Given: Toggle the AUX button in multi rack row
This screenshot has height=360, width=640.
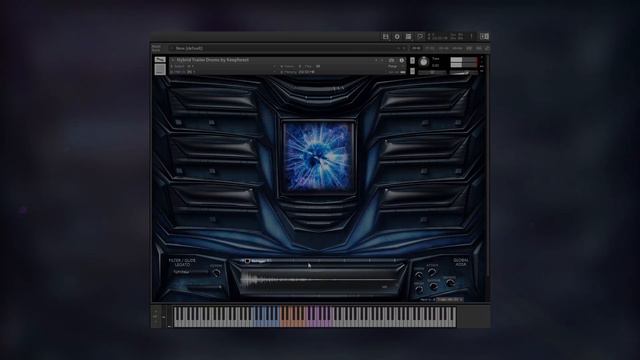Looking at the screenshot, I should click(478, 48).
